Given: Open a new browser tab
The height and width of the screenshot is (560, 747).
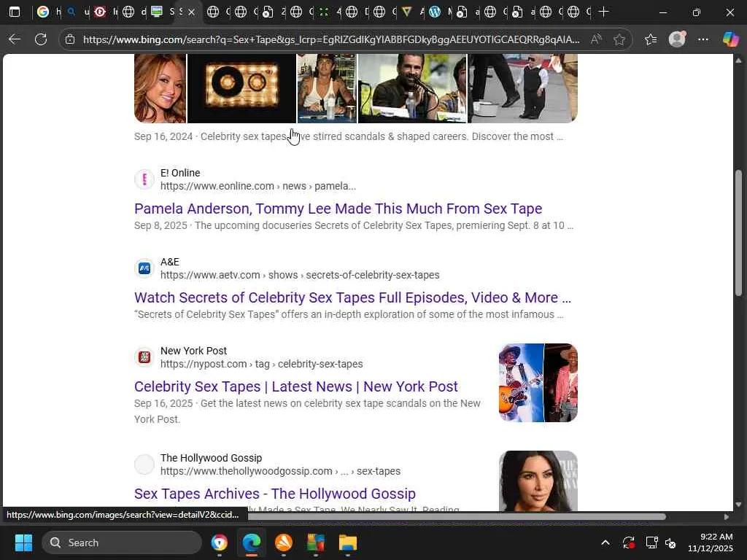Looking at the screenshot, I should 603,12.
